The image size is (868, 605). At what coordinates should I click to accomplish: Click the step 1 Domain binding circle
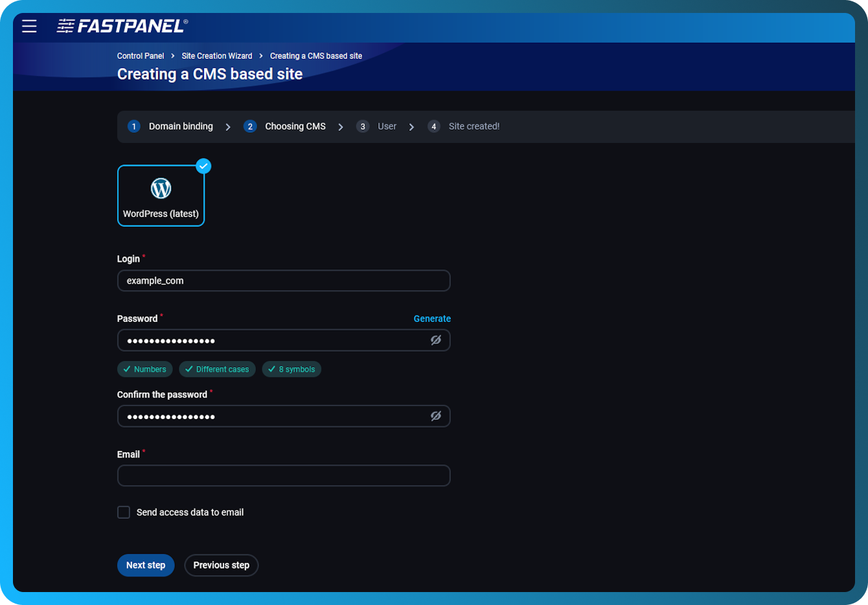coord(133,126)
